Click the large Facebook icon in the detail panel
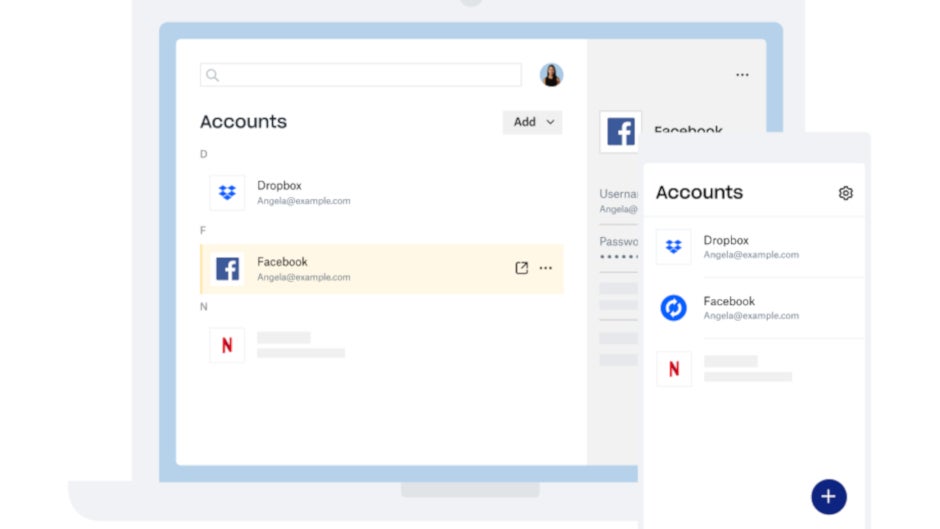 620,132
